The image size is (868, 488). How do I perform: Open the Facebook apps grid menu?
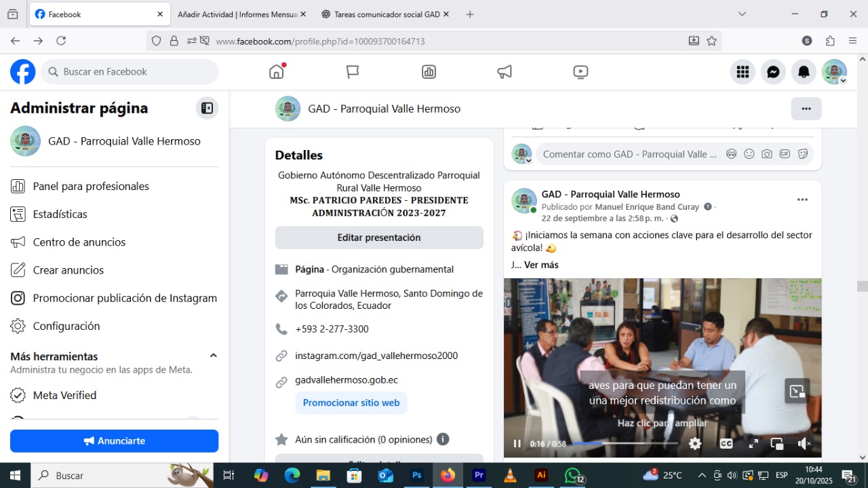point(743,72)
